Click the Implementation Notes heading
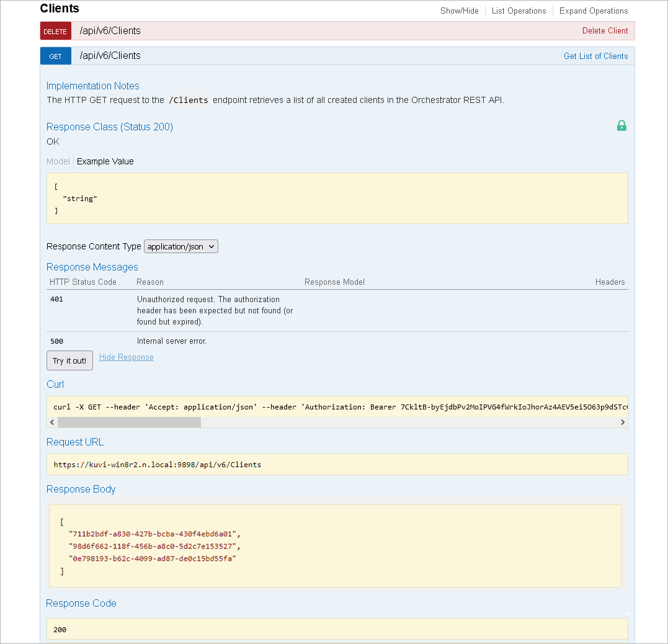The height and width of the screenshot is (644, 668). pyautogui.click(x=93, y=86)
